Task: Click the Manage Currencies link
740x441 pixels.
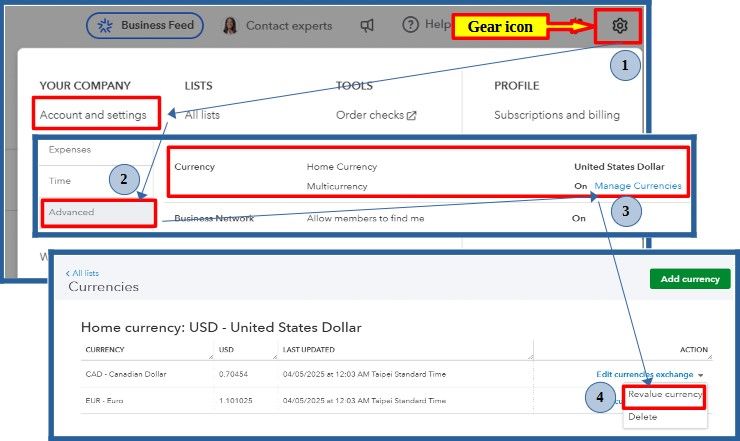Action: (x=638, y=186)
